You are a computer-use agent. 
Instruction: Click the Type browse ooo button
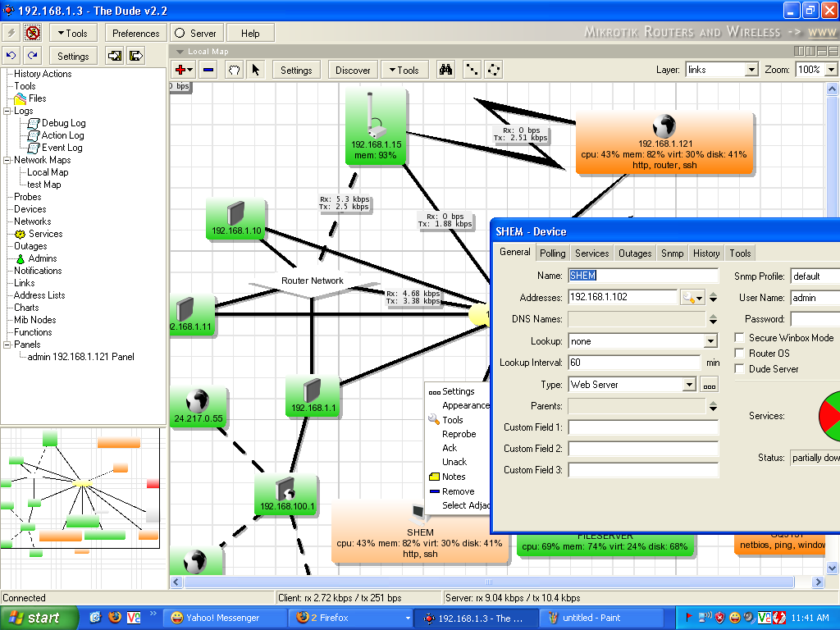point(710,385)
